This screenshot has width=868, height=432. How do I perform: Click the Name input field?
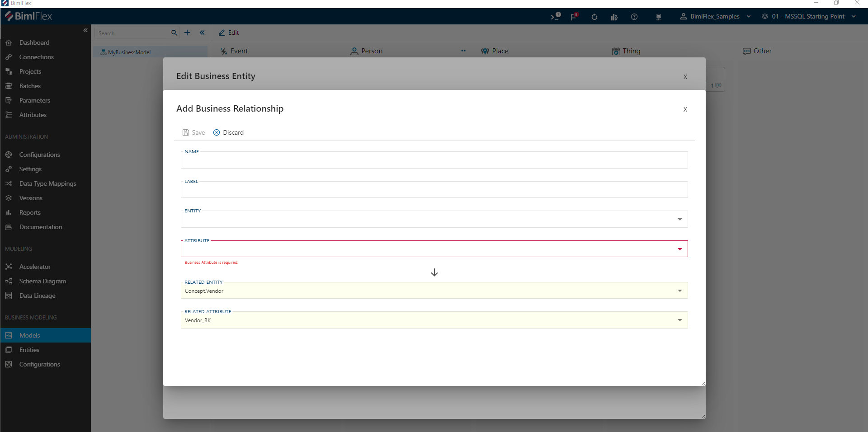434,161
